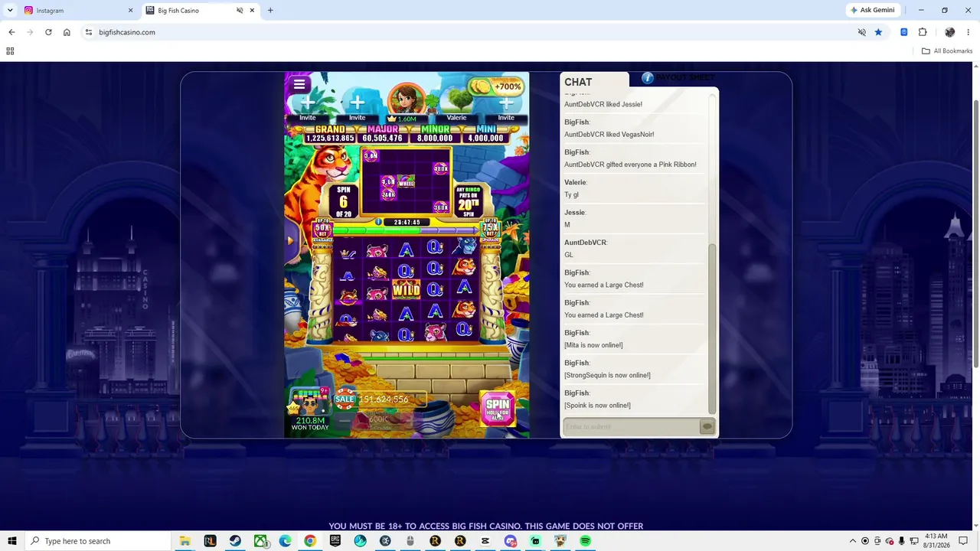Viewport: 980px width, 551px height.
Task: Click the player avatar portrait
Action: click(x=407, y=99)
